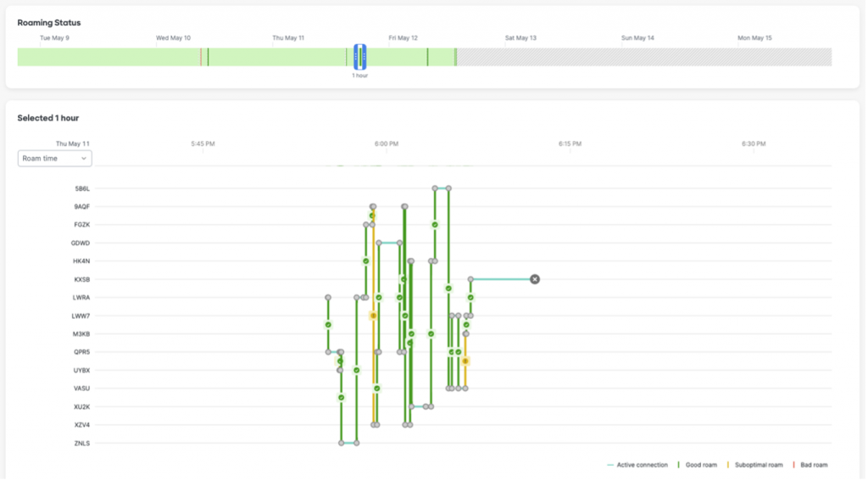Image resolution: width=868 pixels, height=481 pixels.
Task: Click the long teal active connection on KXSB
Action: click(x=502, y=279)
